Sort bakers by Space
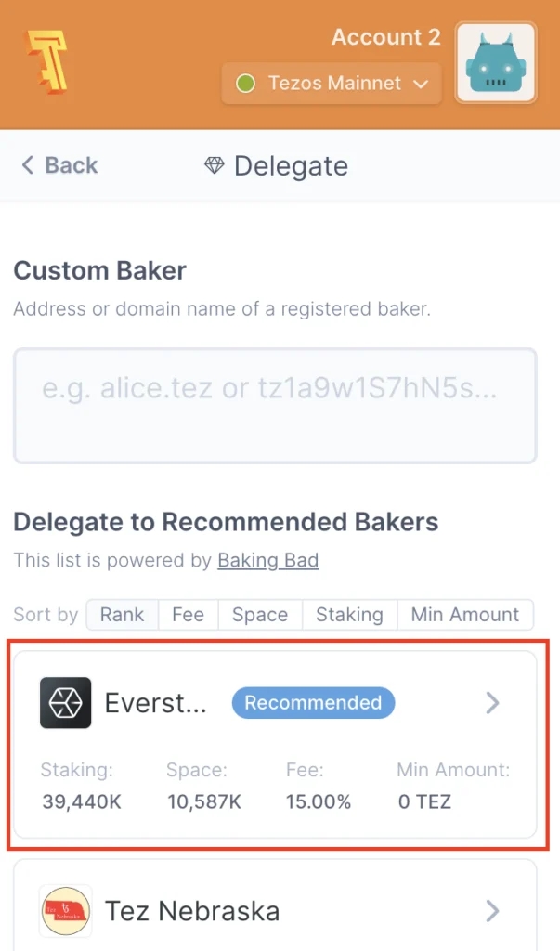Viewport: 560px width, 951px height. [260, 615]
